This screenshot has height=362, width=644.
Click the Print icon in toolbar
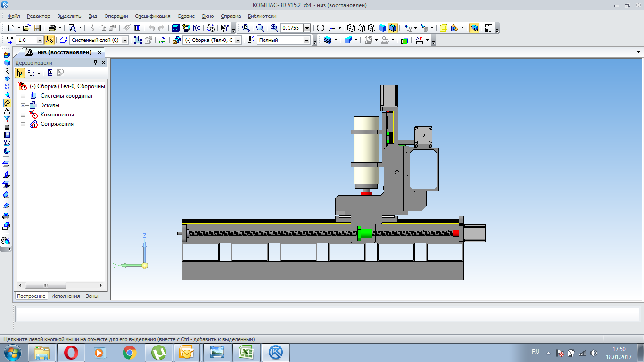[x=52, y=28]
